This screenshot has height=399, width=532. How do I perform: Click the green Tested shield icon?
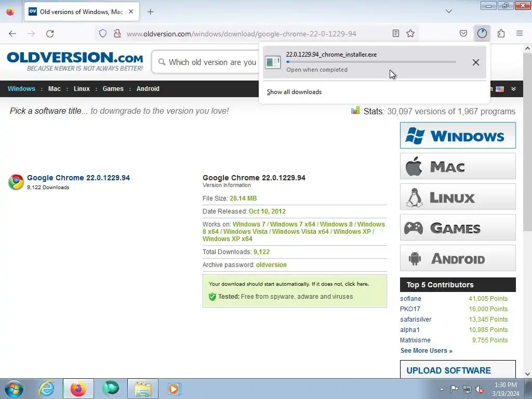click(x=212, y=297)
